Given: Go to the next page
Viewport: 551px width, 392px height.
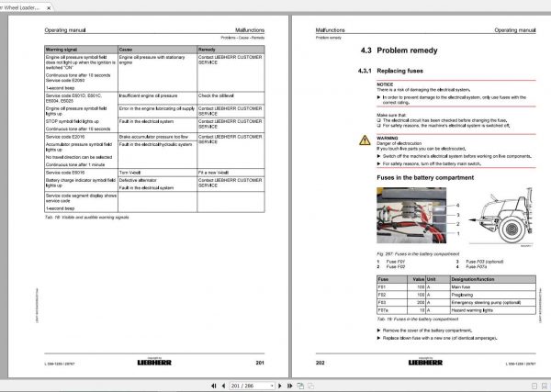Looking at the screenshot, I should (280, 386).
